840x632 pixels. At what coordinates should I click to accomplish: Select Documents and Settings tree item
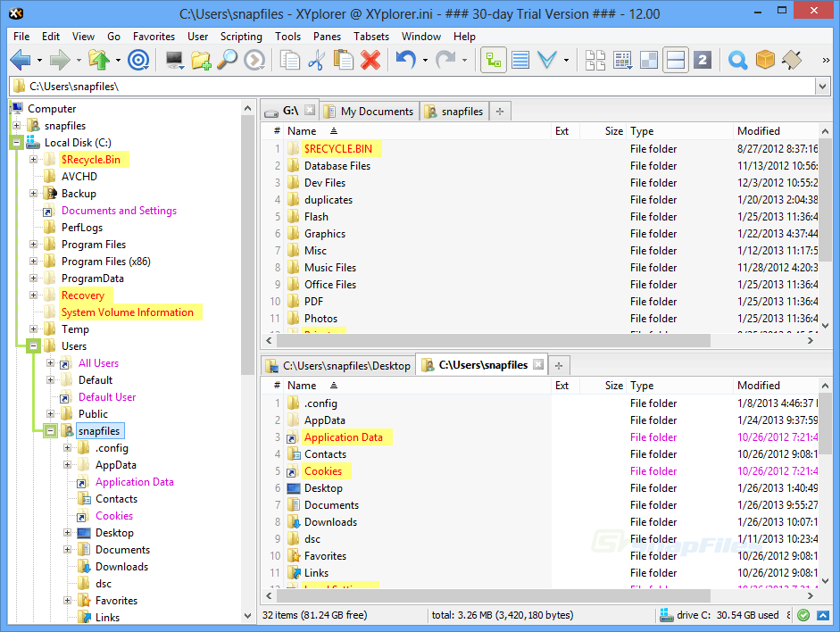click(x=119, y=211)
